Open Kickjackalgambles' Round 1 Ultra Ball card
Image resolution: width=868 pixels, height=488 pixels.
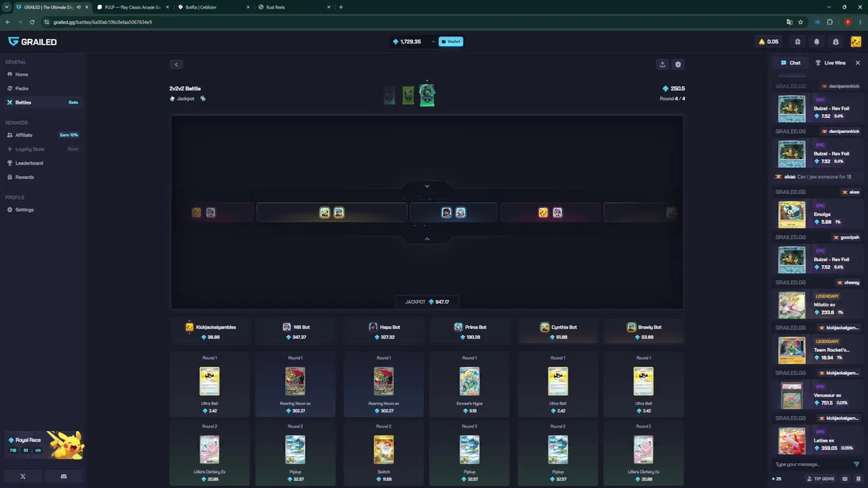click(x=210, y=384)
